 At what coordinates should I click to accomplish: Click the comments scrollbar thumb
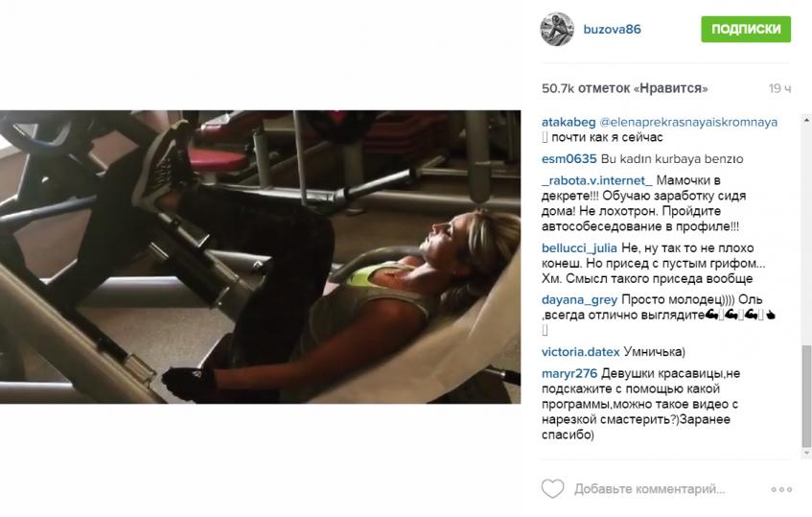click(806, 395)
